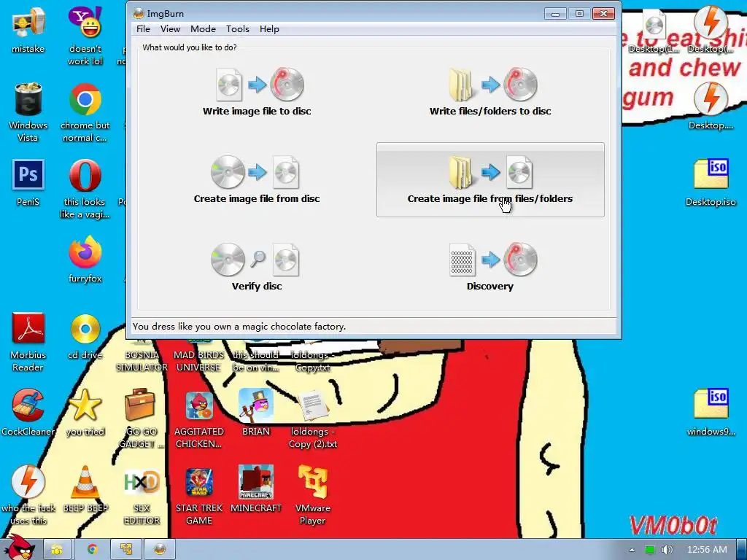Select the 'Desktop.iso' file icon
Screen dimensions: 747x560
click(711, 182)
